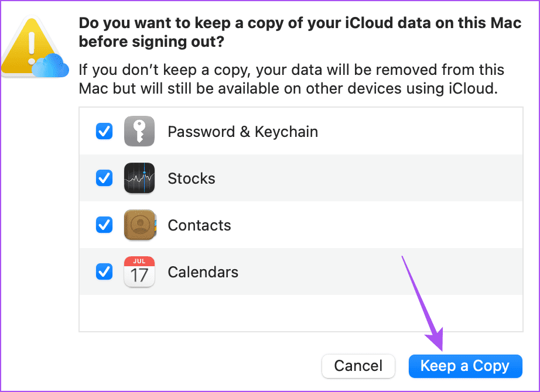Select the Calendars label text
This screenshot has width=540, height=392.
click(203, 272)
